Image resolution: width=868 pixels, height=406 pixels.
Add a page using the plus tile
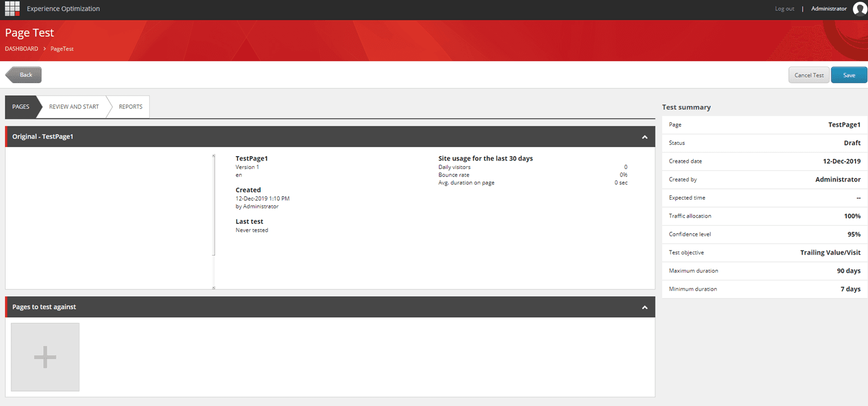point(45,357)
